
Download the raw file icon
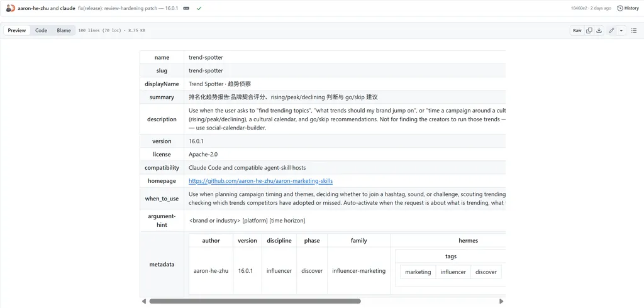(x=599, y=30)
